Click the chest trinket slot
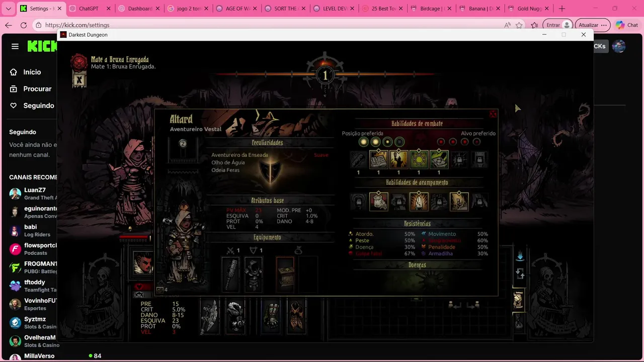The image size is (644, 362). (285, 274)
